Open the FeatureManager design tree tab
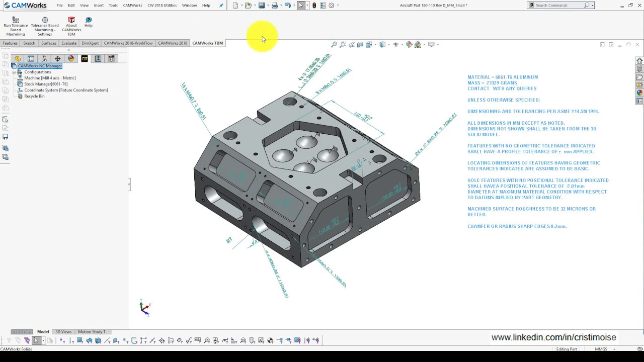 pyautogui.click(x=18, y=59)
